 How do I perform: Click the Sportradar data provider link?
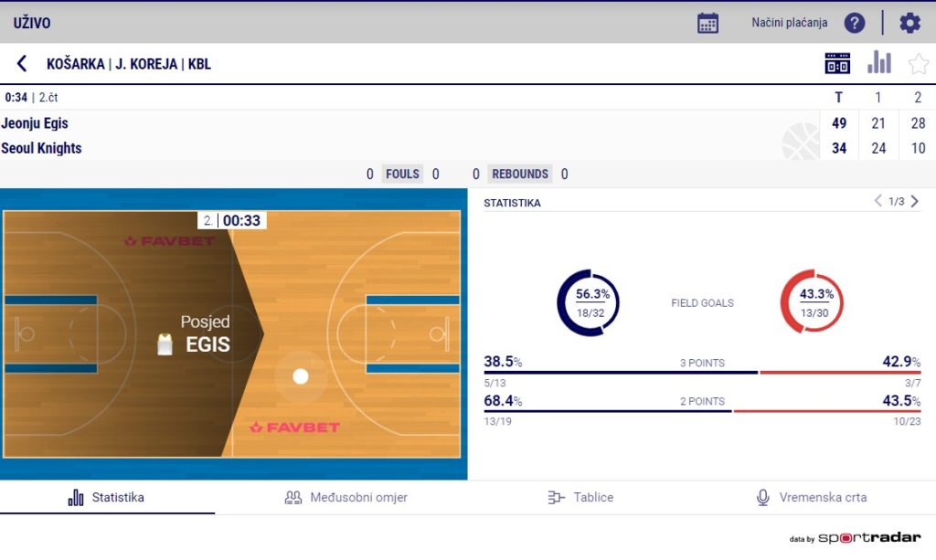[868, 538]
